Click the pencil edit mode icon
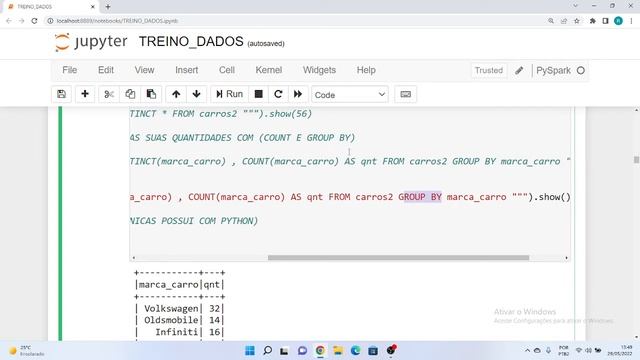 [519, 71]
